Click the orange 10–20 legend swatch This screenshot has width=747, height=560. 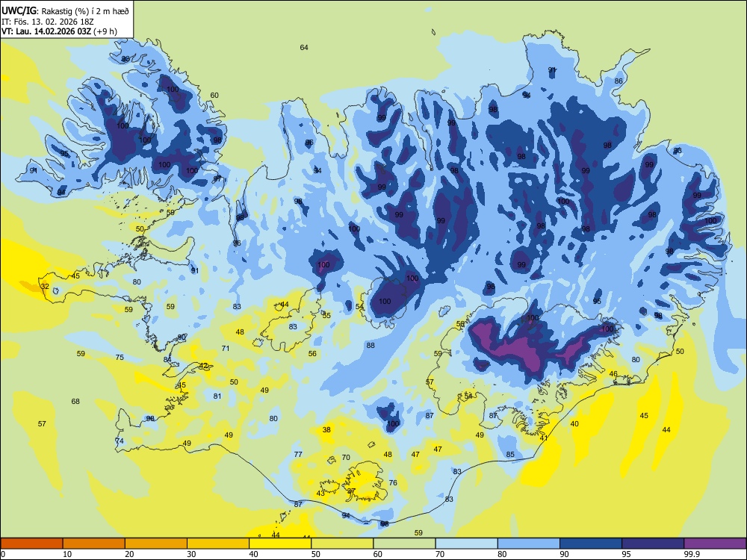point(94,544)
